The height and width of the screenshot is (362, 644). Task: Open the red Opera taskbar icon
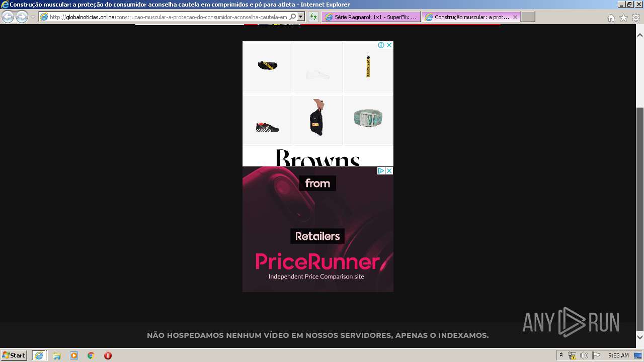(x=108, y=355)
